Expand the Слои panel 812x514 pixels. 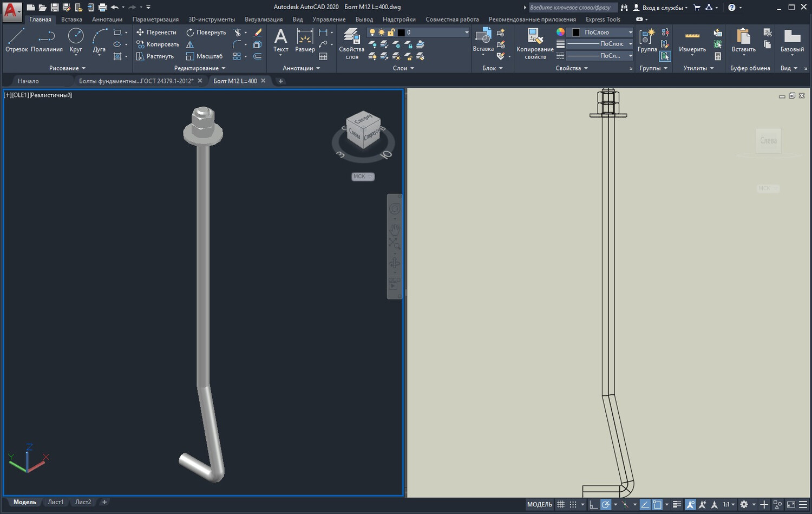coord(403,68)
